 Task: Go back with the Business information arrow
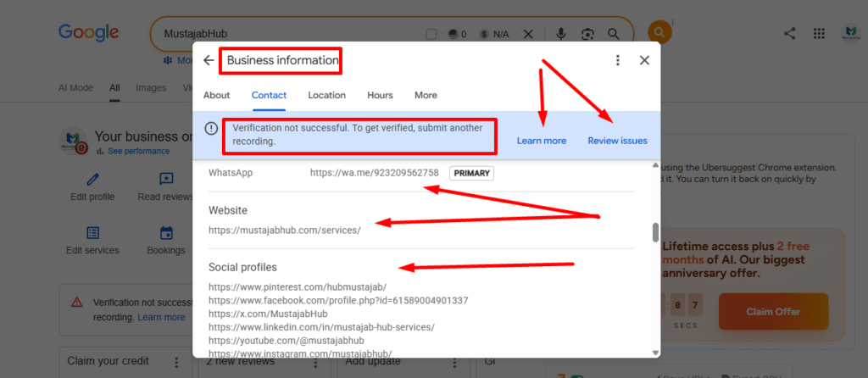point(209,60)
